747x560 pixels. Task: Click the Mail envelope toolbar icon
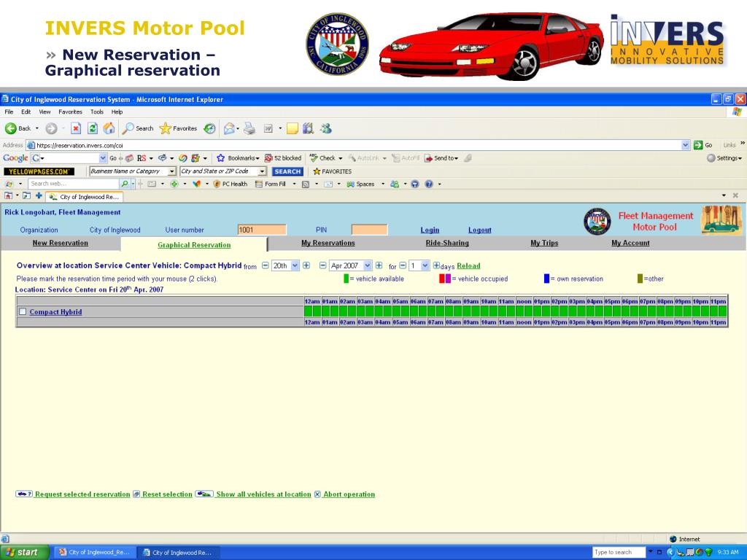coord(229,128)
